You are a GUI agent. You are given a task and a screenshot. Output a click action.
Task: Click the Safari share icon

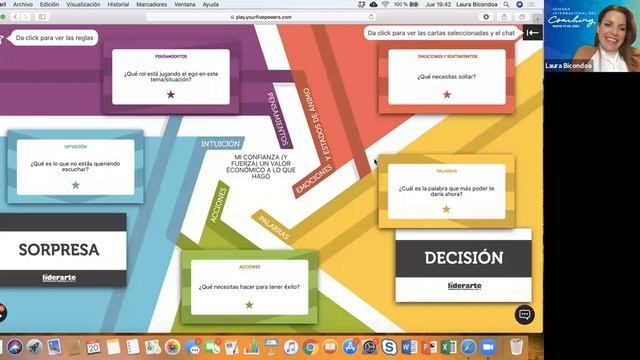(x=504, y=17)
